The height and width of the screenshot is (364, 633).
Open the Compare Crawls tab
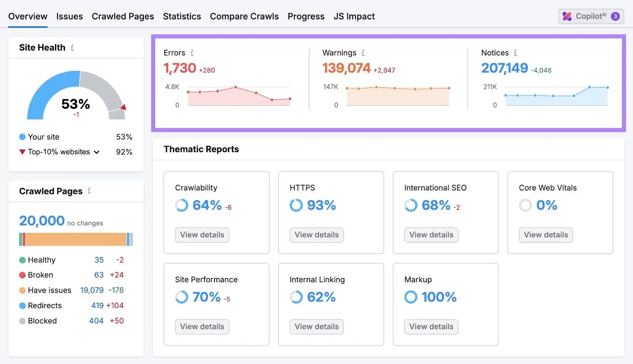[x=244, y=16]
